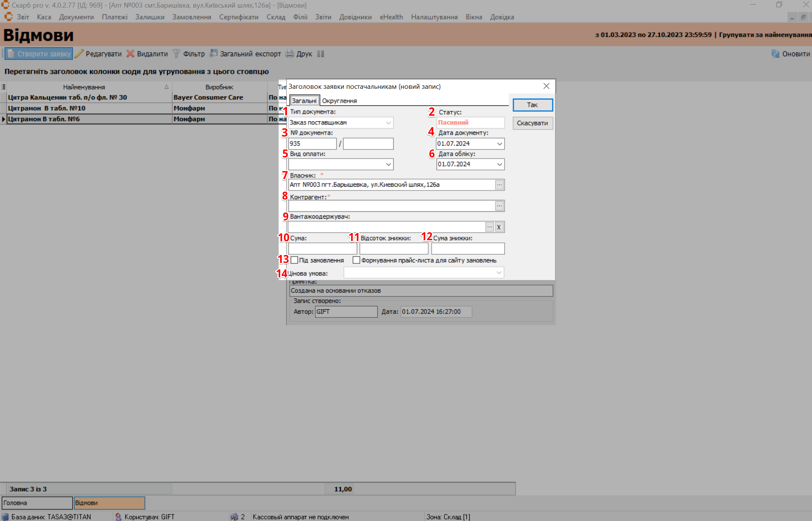812x521 pixels.
Task: Click the Оновити refresh icon
Action: click(775, 54)
